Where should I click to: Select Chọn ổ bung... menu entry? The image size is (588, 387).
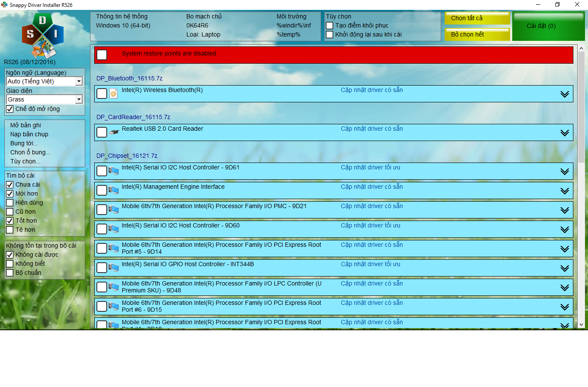pos(31,152)
